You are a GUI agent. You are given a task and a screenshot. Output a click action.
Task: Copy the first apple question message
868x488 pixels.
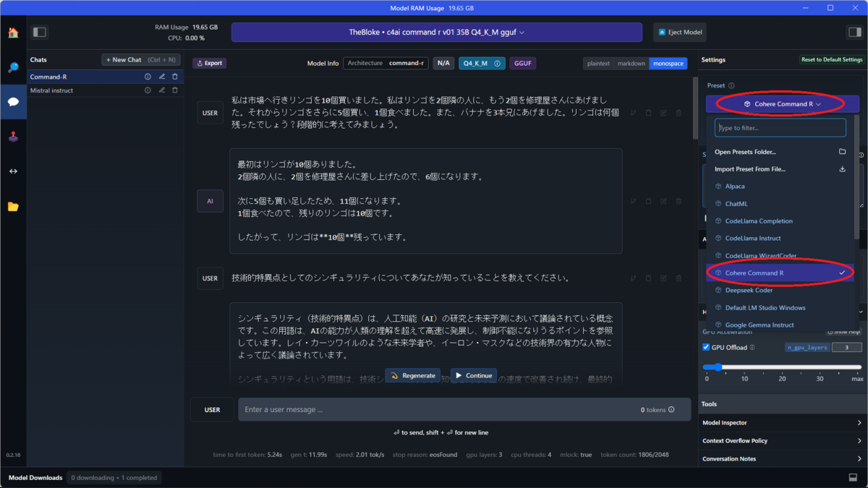coord(648,113)
